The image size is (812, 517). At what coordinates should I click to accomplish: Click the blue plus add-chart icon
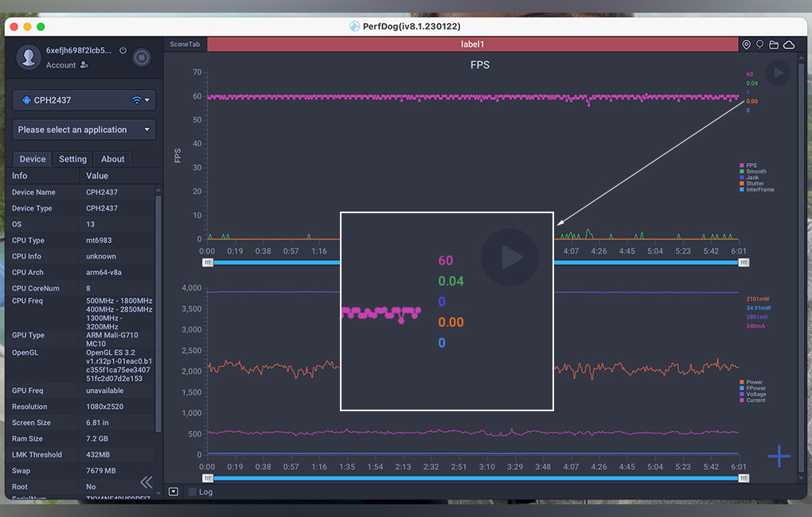pos(779,456)
